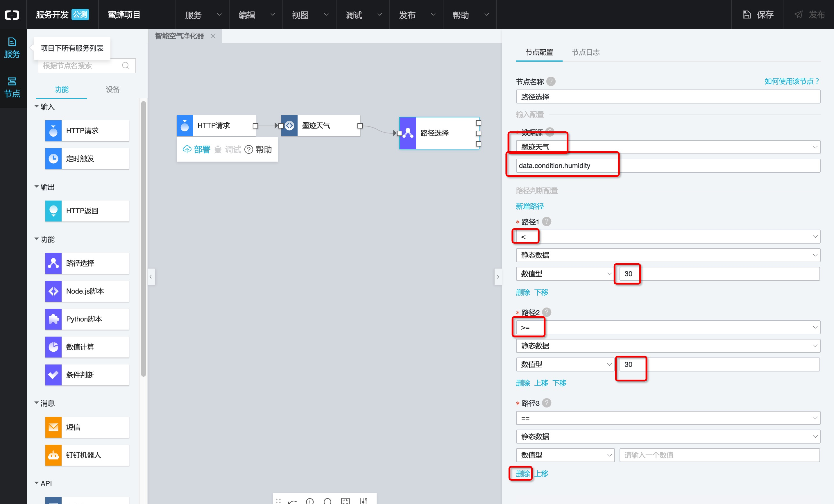
Task: Click the search magnifier icon in node search
Action: (125, 65)
